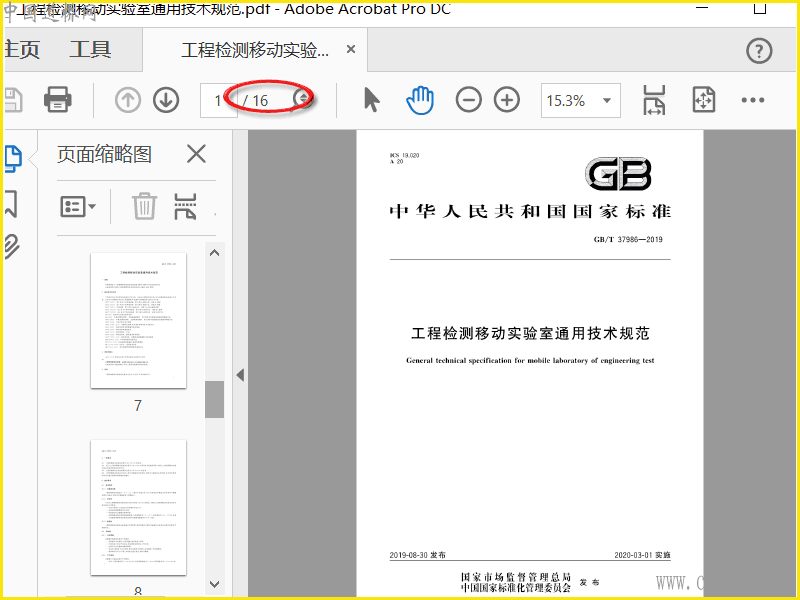Open the attachments paperclip icon
This screenshot has height=600, width=800.
point(12,247)
